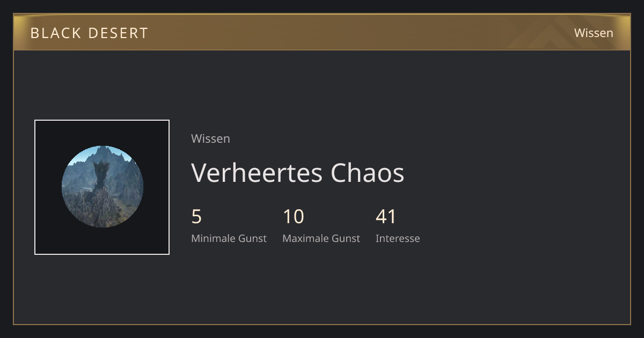Select the dark tower in the thumbnail
This screenshot has width=644, height=338.
click(x=101, y=174)
